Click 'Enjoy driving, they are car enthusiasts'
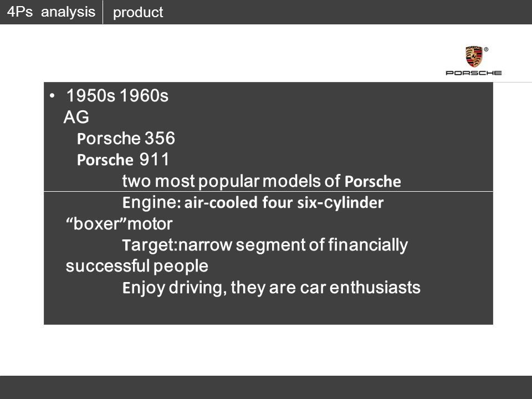Viewport: 532px width, 399px height. tap(271, 288)
